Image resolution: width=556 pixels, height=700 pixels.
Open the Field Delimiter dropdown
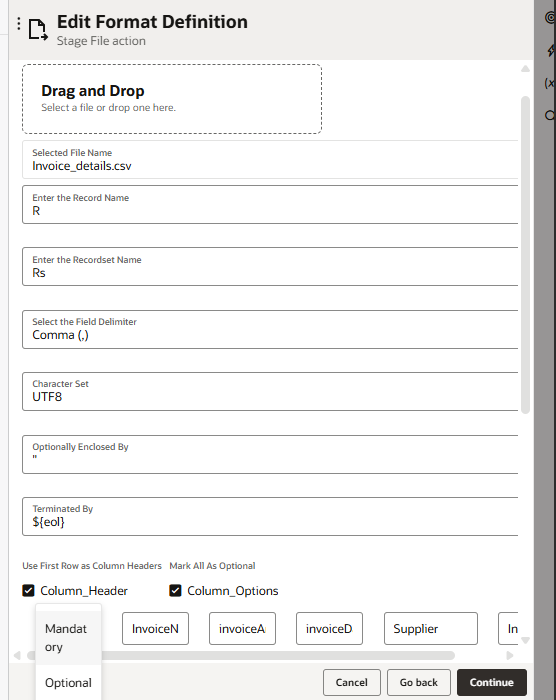[x=270, y=330]
